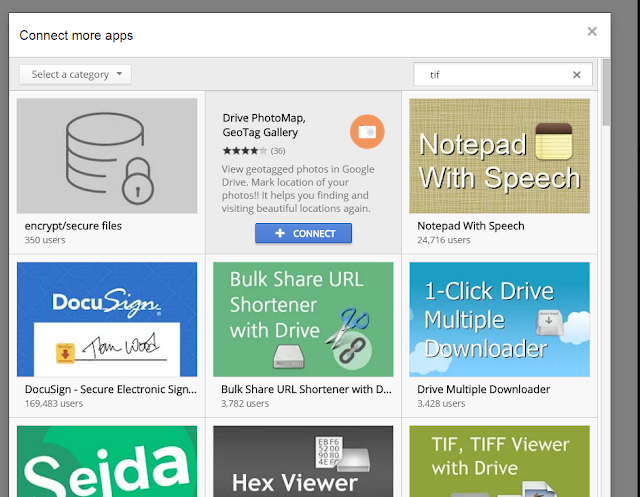Open the Select a category dropdown

[76, 74]
